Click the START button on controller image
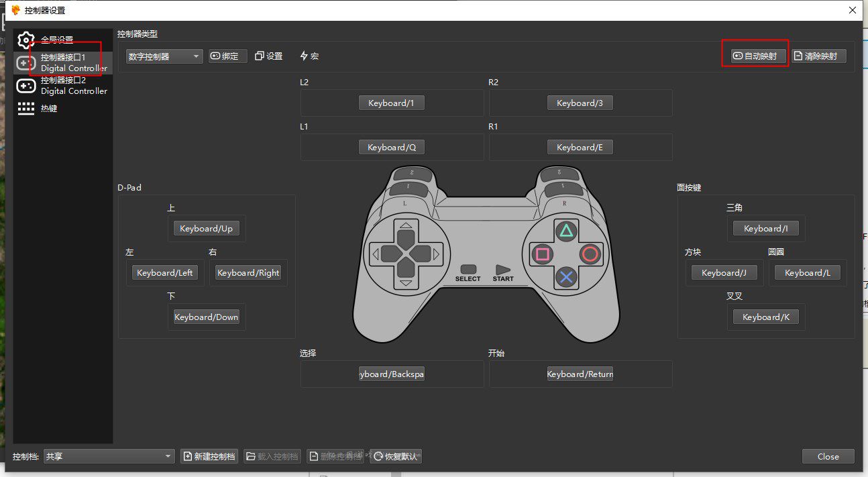Image resolution: width=868 pixels, height=477 pixels. click(x=502, y=269)
